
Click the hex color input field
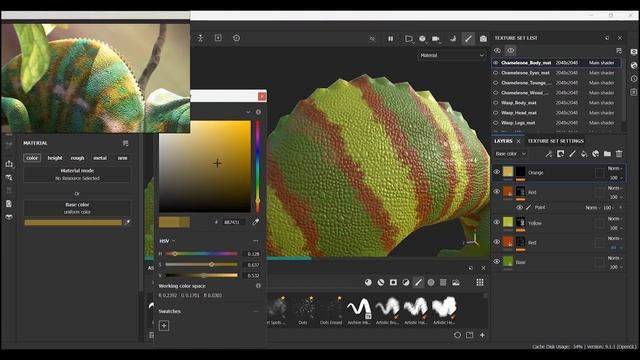point(233,222)
